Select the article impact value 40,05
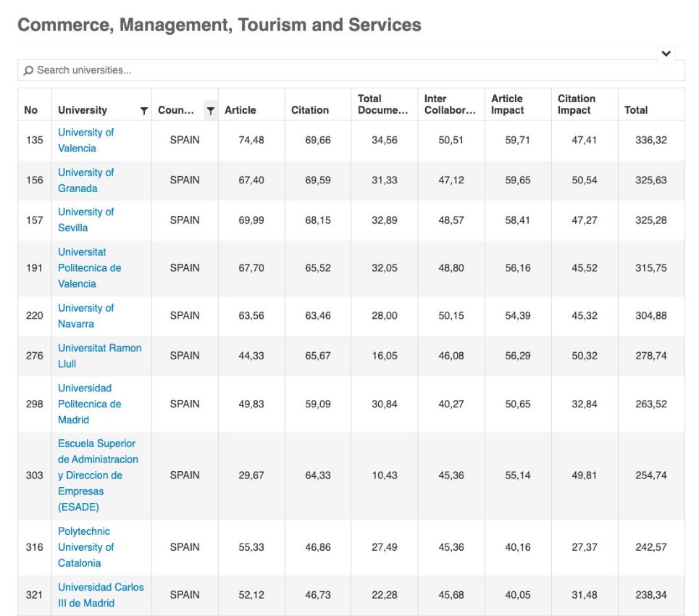Viewport: 699px width, 616px height. coord(518,595)
